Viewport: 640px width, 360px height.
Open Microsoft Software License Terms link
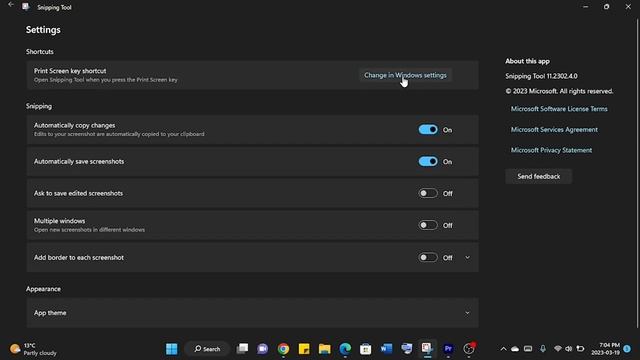click(x=559, y=109)
